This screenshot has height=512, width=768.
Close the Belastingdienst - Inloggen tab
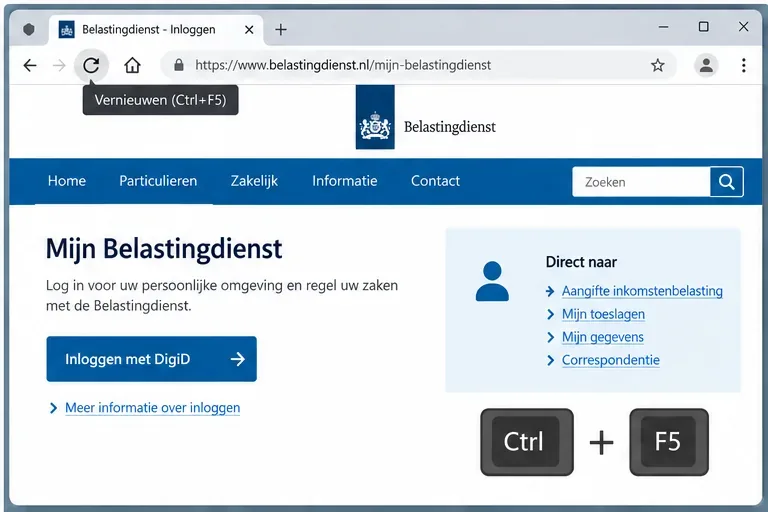click(249, 30)
